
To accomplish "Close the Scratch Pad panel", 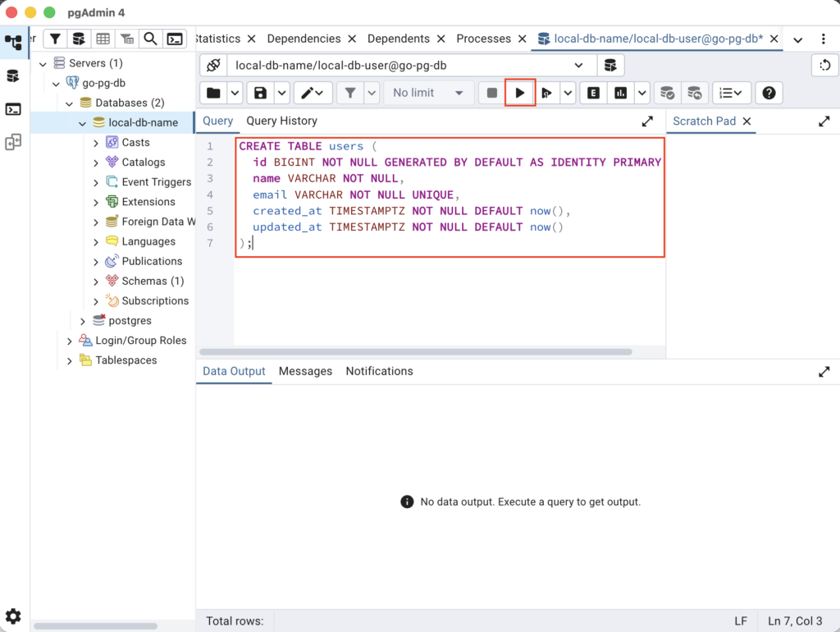I will click(746, 121).
